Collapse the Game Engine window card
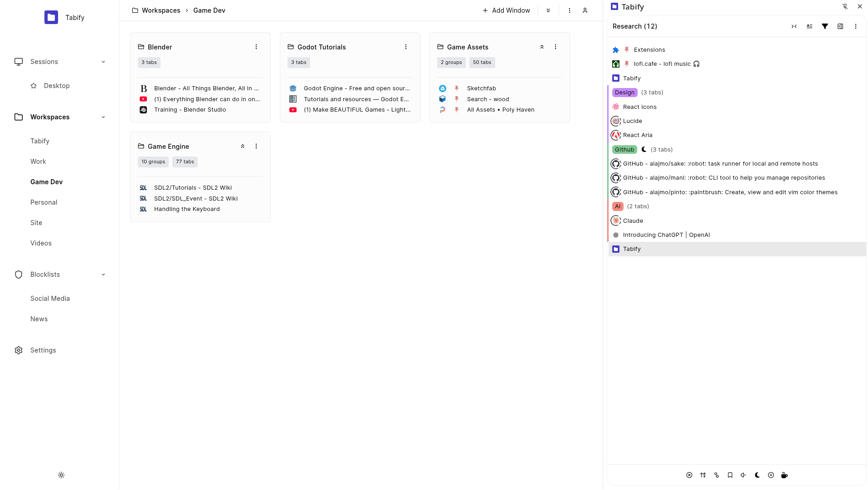The image size is (868, 490). [x=243, y=146]
